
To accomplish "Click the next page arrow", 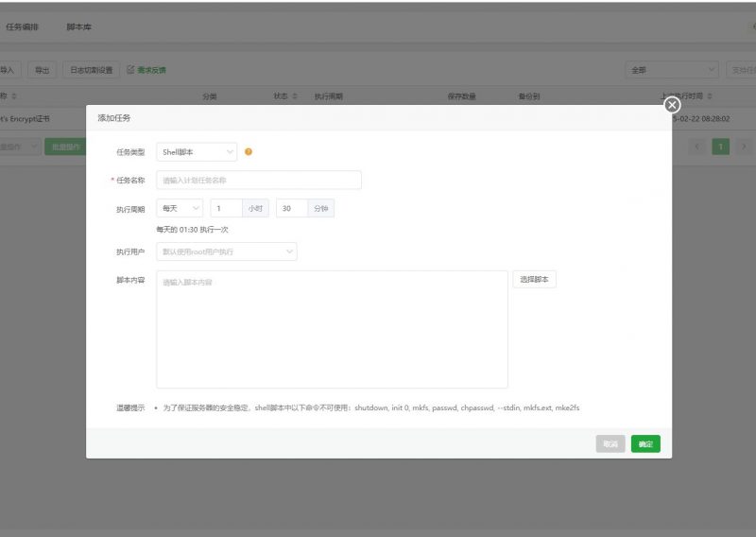I will click(744, 147).
